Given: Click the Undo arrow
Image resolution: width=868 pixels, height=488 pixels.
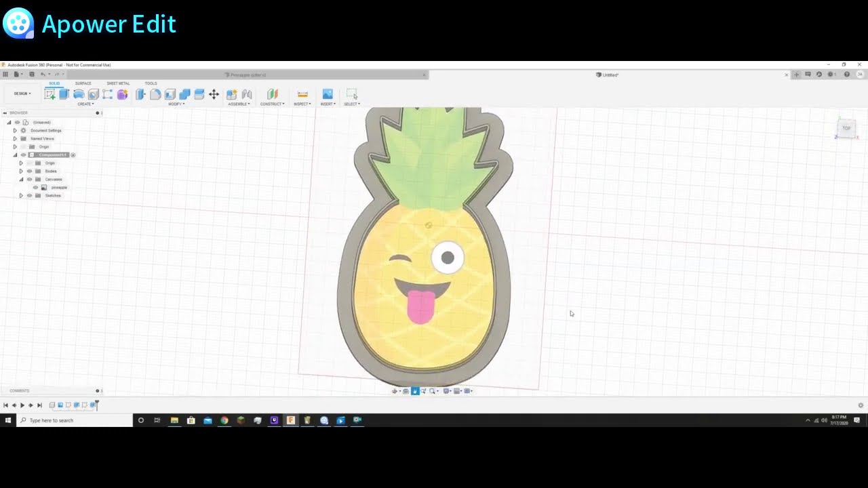Looking at the screenshot, I should coord(43,75).
